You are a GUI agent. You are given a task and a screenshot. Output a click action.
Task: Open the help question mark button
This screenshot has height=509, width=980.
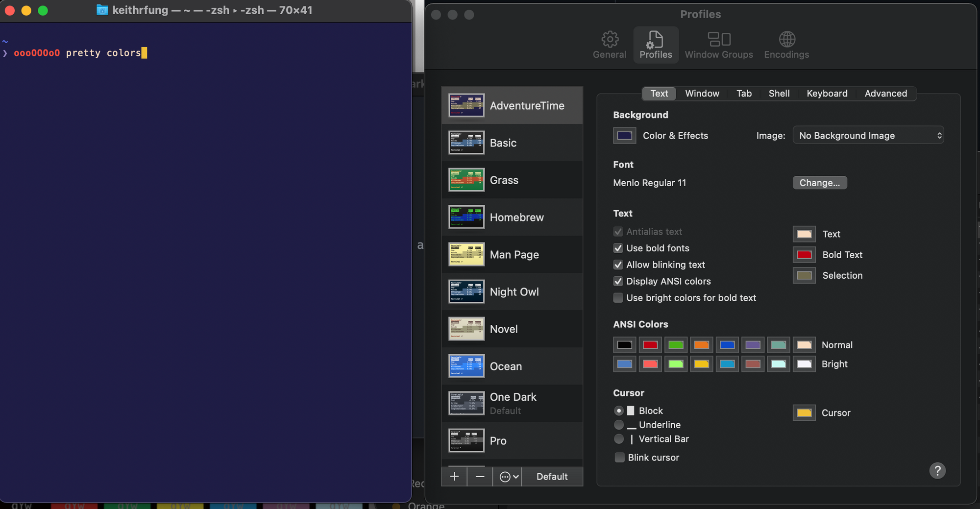937,471
